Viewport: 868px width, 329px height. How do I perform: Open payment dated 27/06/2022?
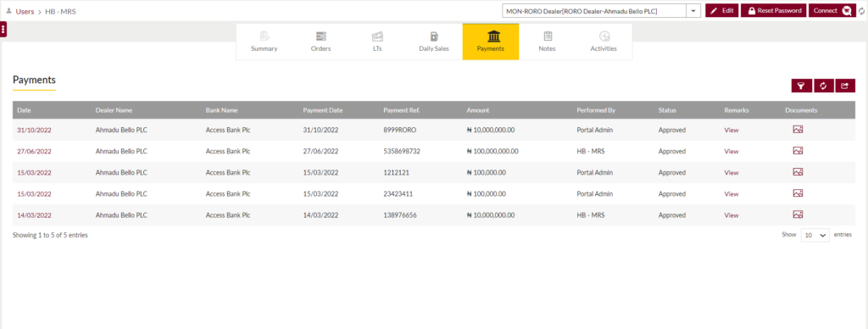(34, 151)
